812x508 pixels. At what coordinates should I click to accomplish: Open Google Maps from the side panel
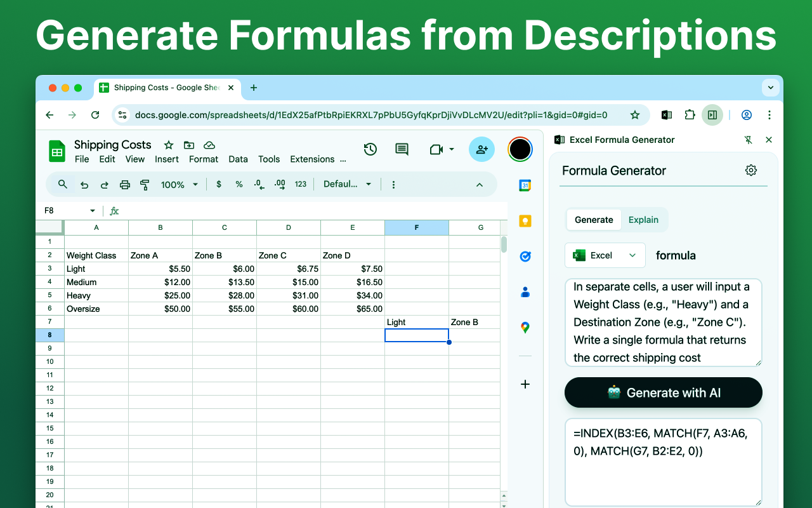coord(525,327)
